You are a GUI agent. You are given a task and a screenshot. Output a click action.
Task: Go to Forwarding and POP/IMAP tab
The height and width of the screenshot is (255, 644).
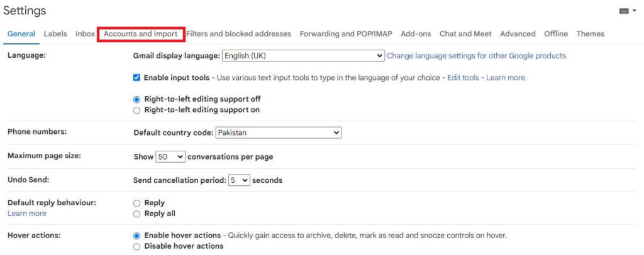[346, 34]
